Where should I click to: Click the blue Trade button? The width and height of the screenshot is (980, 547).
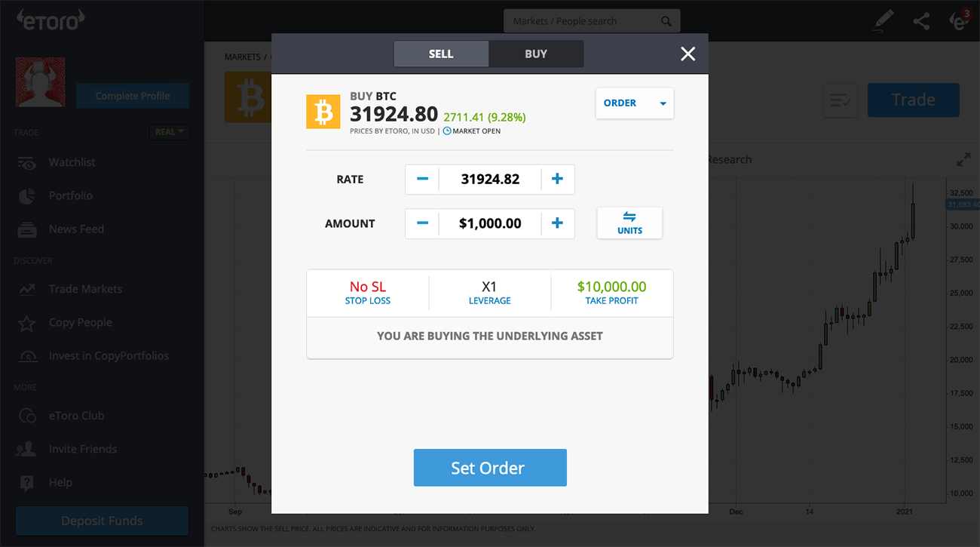click(x=914, y=100)
